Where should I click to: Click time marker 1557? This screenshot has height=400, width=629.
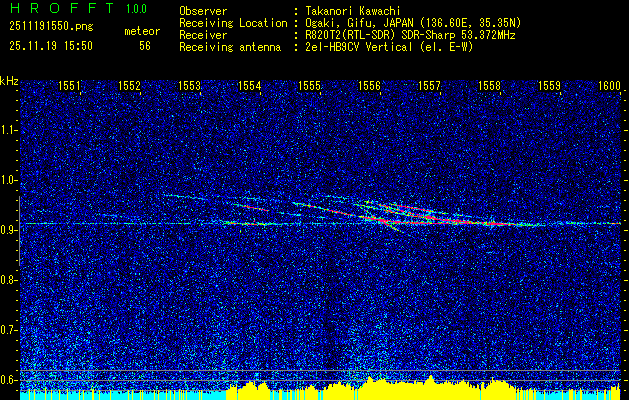pyautogui.click(x=429, y=85)
